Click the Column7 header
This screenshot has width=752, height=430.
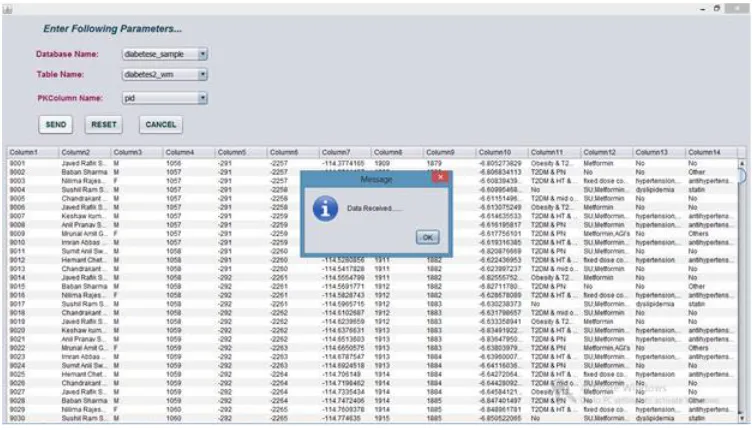(346, 152)
